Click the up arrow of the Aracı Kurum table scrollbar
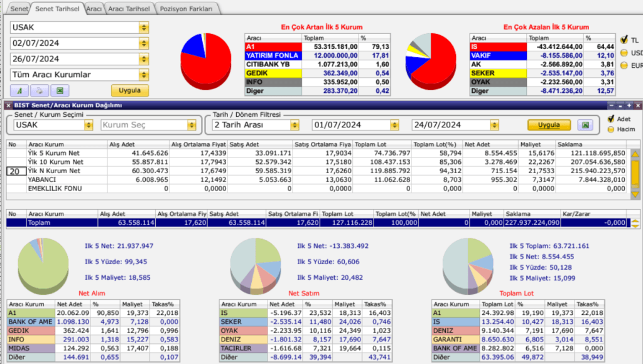The height and width of the screenshot is (364, 643). [x=635, y=154]
